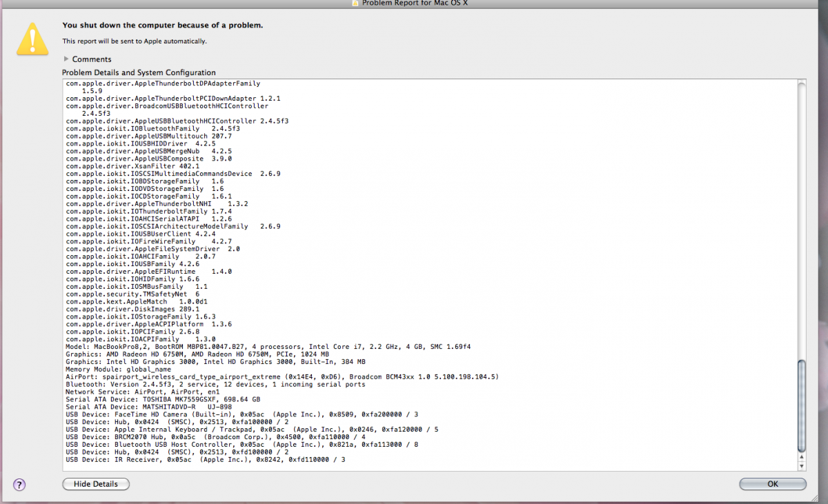Select 'com.apple.iokit.IOACPIFamily 1.3.0' line
Viewport: 828px width, 504px height.
pos(141,339)
